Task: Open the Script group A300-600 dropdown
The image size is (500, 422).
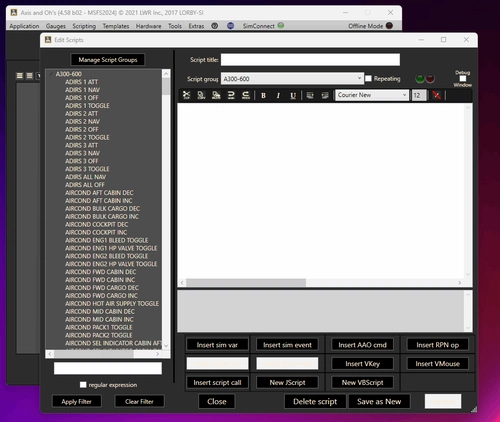Action: point(292,79)
